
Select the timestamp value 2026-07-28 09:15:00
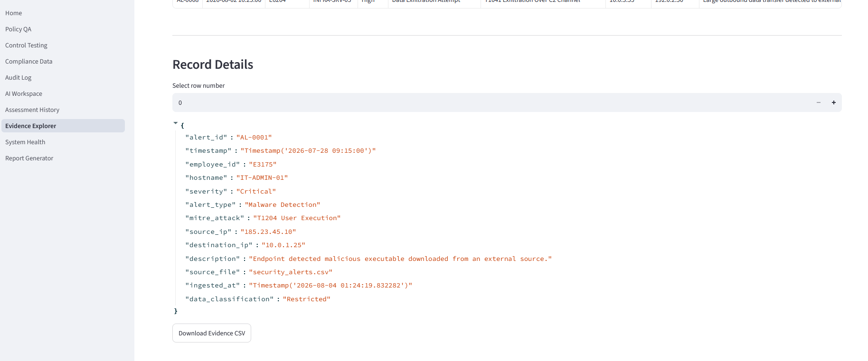point(308,151)
